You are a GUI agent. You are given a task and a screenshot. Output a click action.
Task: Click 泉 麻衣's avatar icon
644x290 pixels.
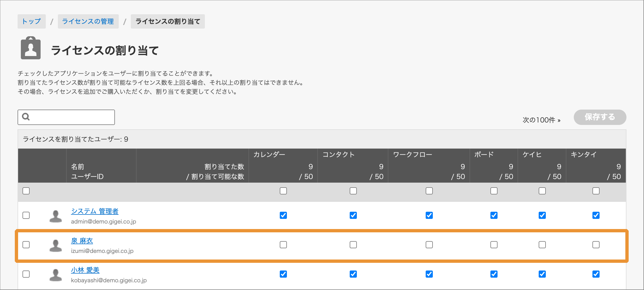55,246
